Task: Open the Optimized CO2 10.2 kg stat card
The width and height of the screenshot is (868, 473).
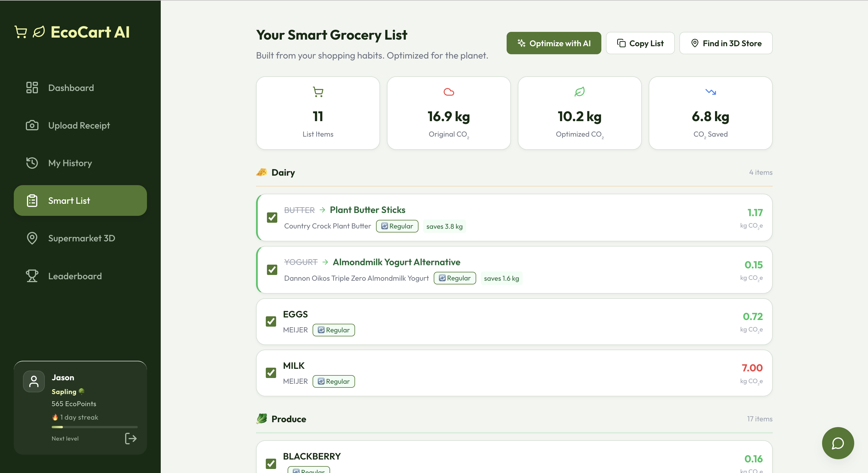Action: click(x=579, y=113)
